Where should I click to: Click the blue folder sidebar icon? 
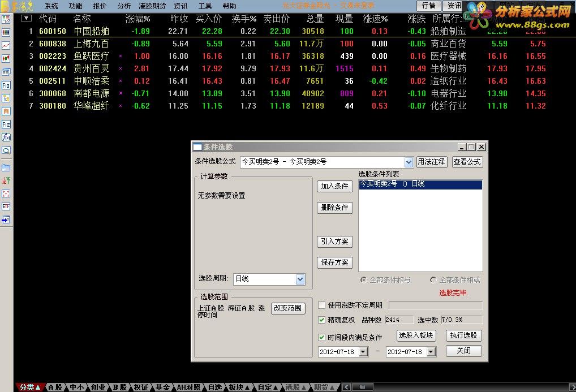click(x=6, y=167)
